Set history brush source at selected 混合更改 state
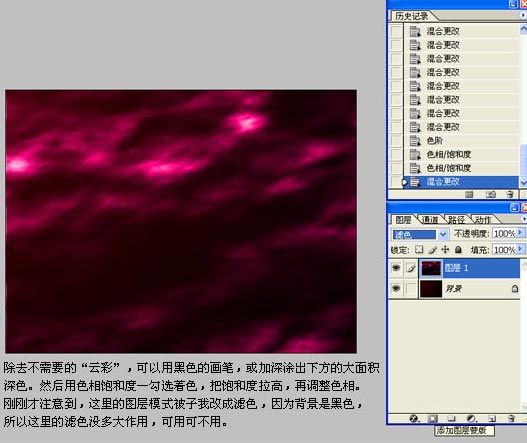Viewport: 527px width, 443px height. pyautogui.click(x=396, y=182)
